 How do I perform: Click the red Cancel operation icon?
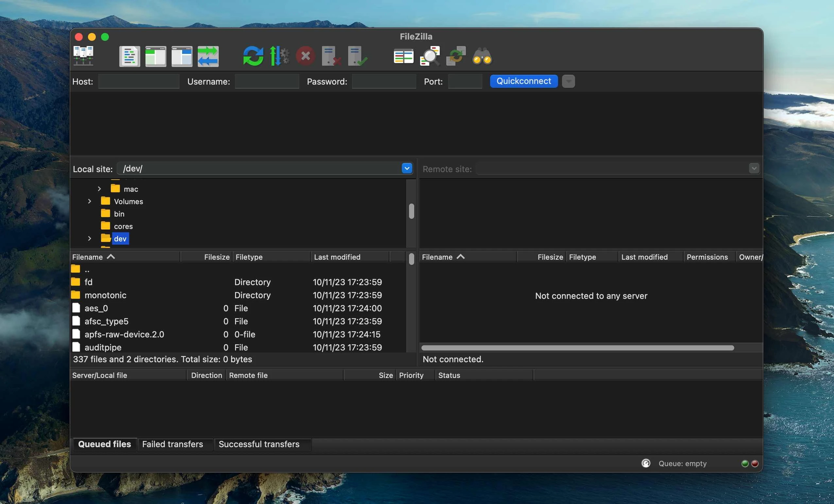[305, 56]
